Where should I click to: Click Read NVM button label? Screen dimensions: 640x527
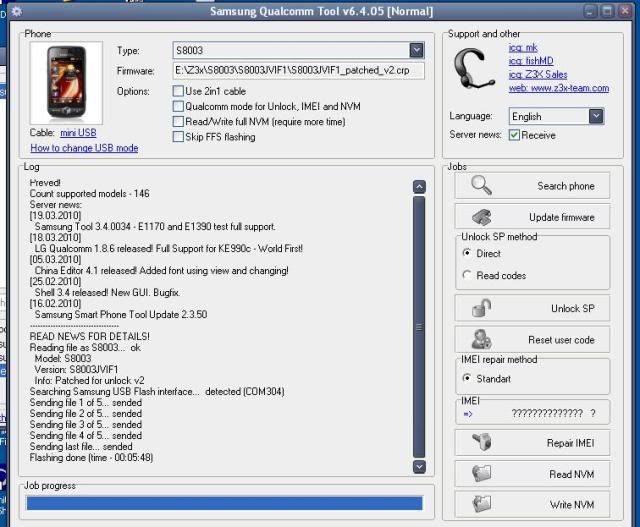pos(571,474)
